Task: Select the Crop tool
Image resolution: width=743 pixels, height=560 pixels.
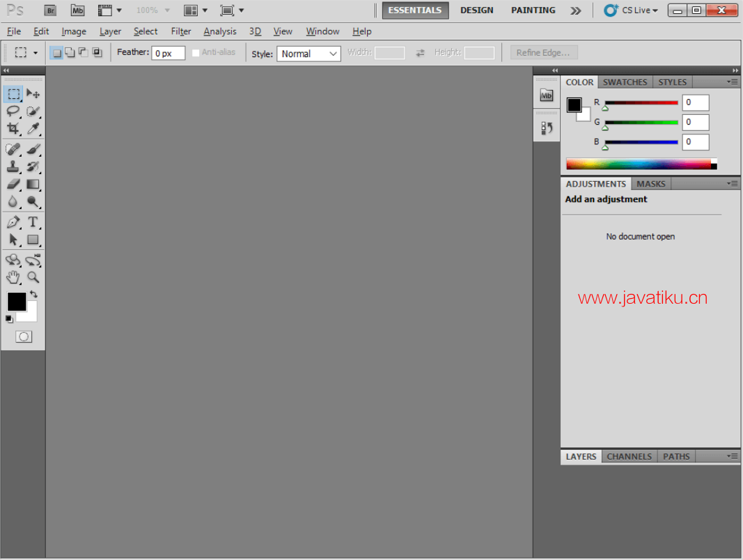Action: pos(13,128)
